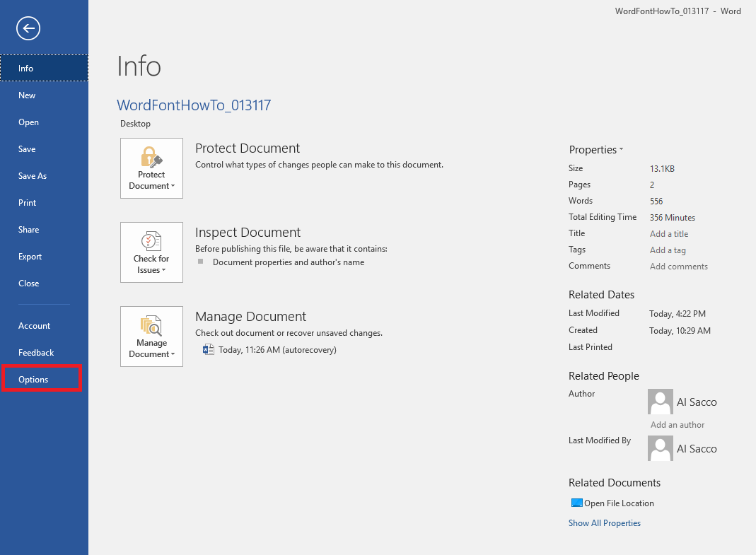
Task: Click the Open File Location folder icon
Action: tap(576, 503)
